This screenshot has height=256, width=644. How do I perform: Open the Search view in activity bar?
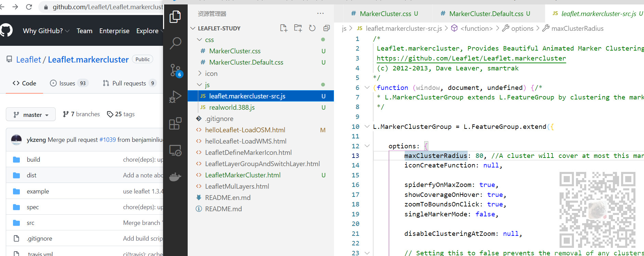coord(175,43)
